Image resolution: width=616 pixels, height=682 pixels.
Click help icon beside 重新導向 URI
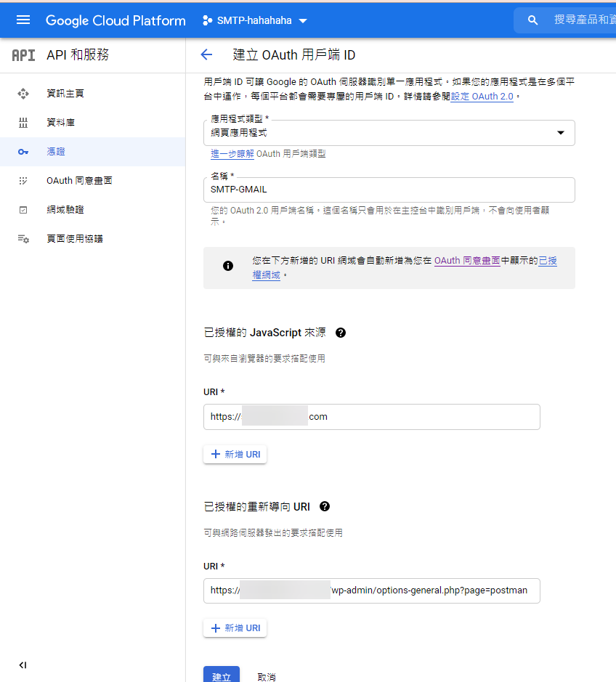point(325,506)
